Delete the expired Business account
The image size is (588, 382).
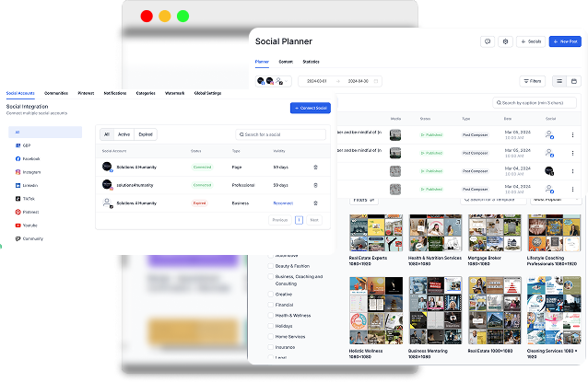coord(315,203)
